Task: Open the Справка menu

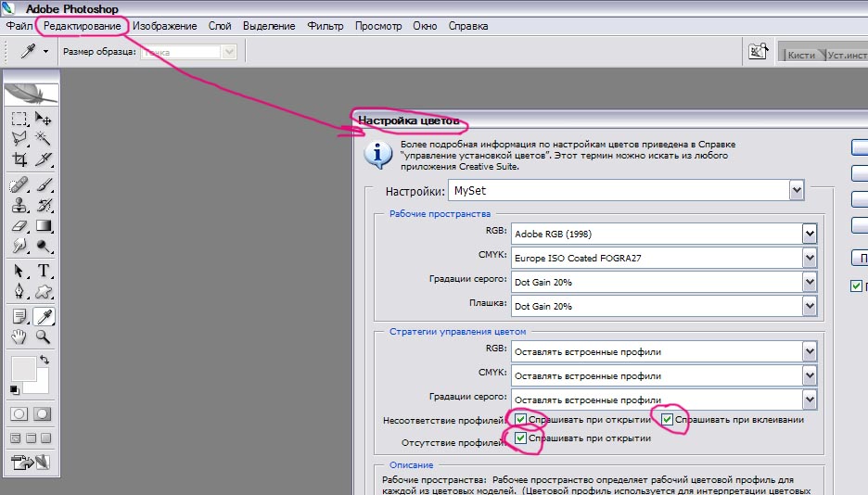Action: point(468,26)
